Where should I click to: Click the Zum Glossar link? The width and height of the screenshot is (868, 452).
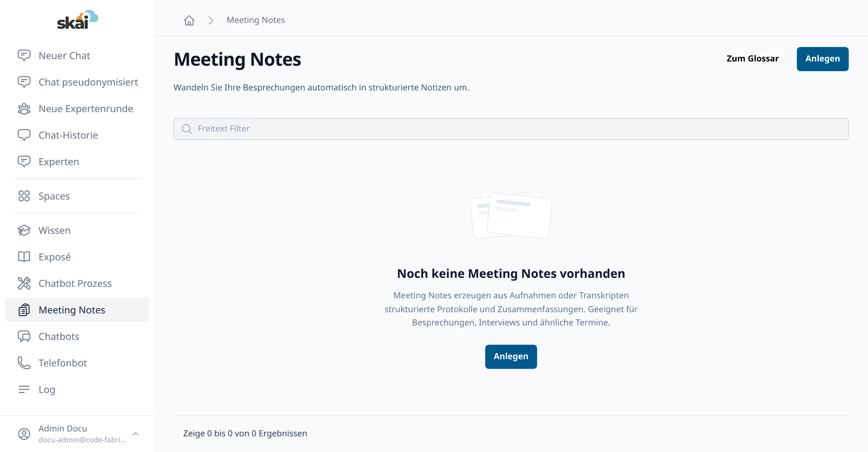point(753,58)
